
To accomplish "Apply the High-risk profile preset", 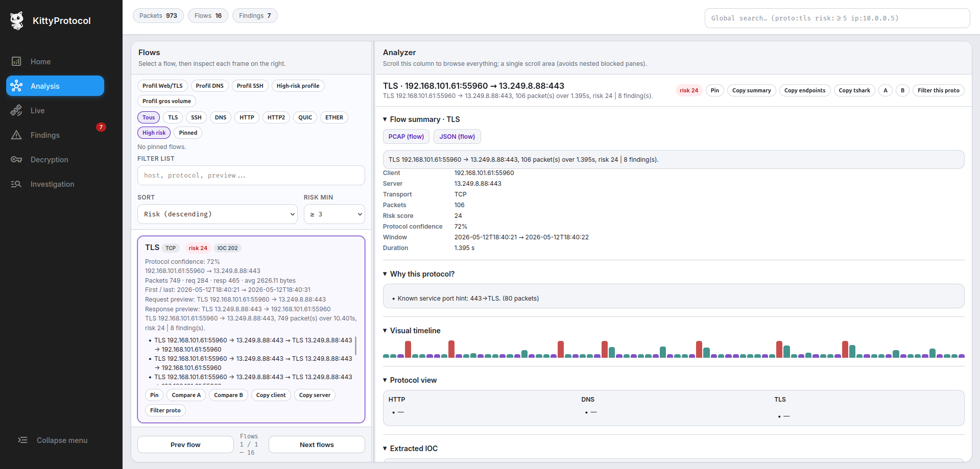I will [298, 86].
